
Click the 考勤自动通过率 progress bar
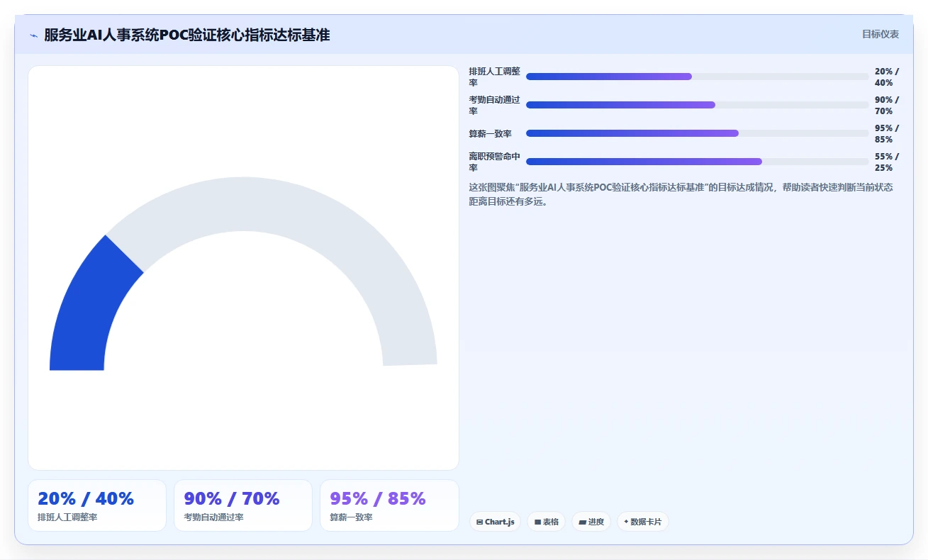(697, 105)
